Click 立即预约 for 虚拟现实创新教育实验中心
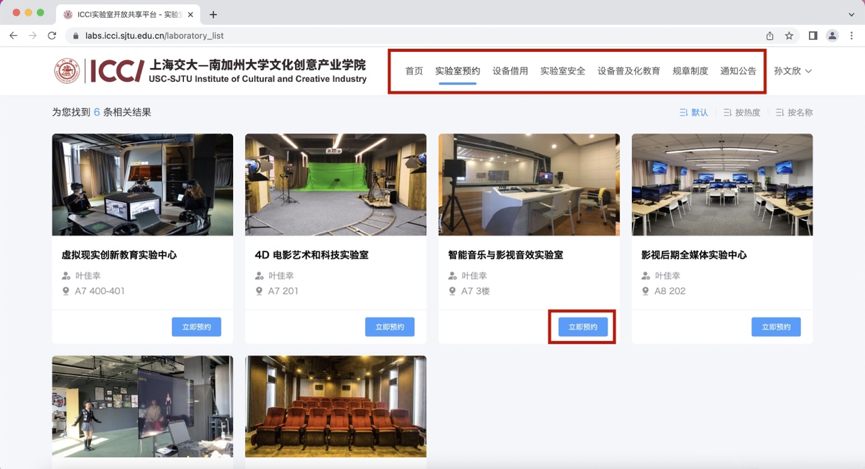865x469 pixels. tap(196, 327)
